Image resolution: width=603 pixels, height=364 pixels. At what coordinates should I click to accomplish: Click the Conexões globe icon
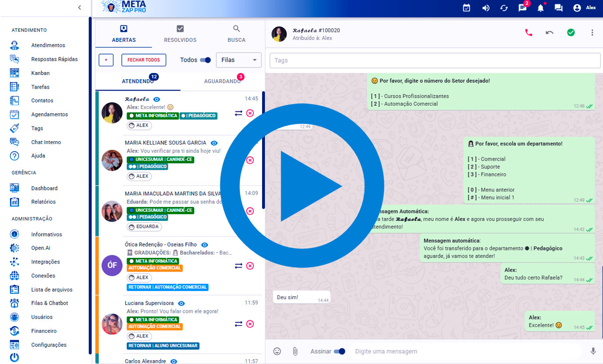[x=14, y=275]
